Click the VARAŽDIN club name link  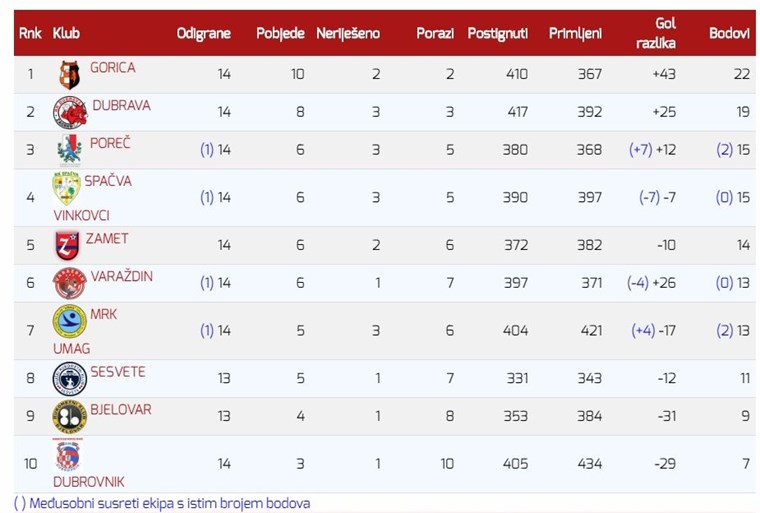[122, 276]
